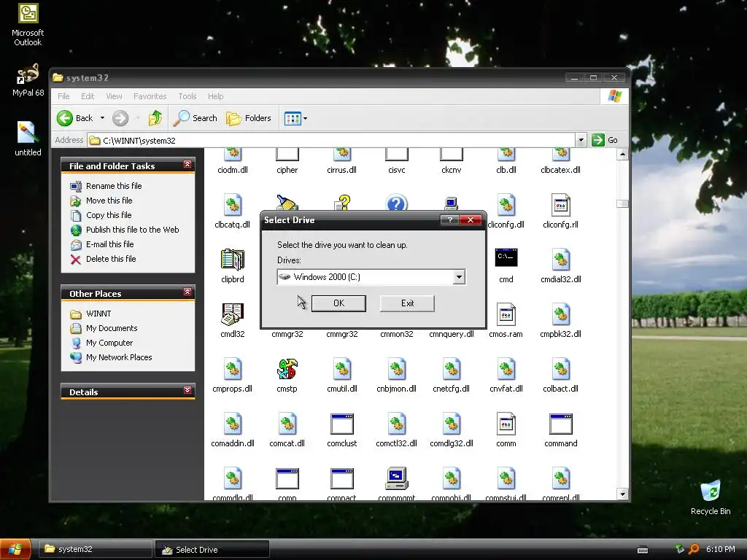Open My Network Places link
The image size is (747, 560).
click(x=119, y=357)
